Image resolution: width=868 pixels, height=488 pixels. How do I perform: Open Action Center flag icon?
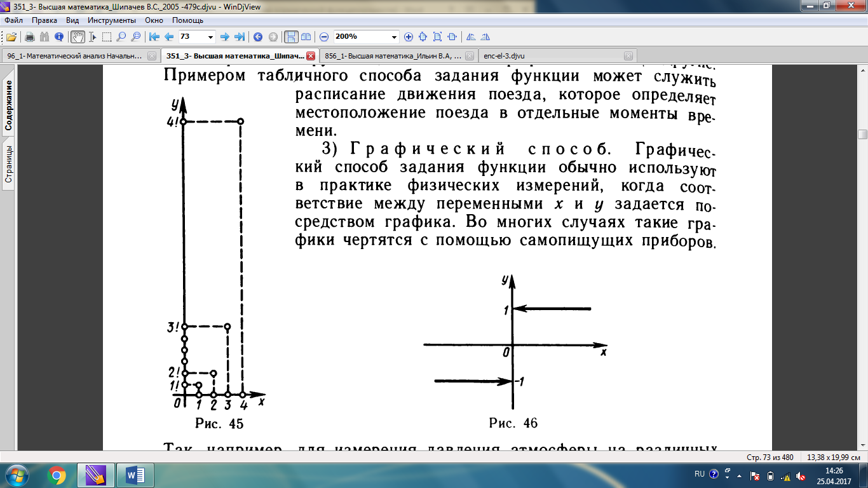(755, 475)
